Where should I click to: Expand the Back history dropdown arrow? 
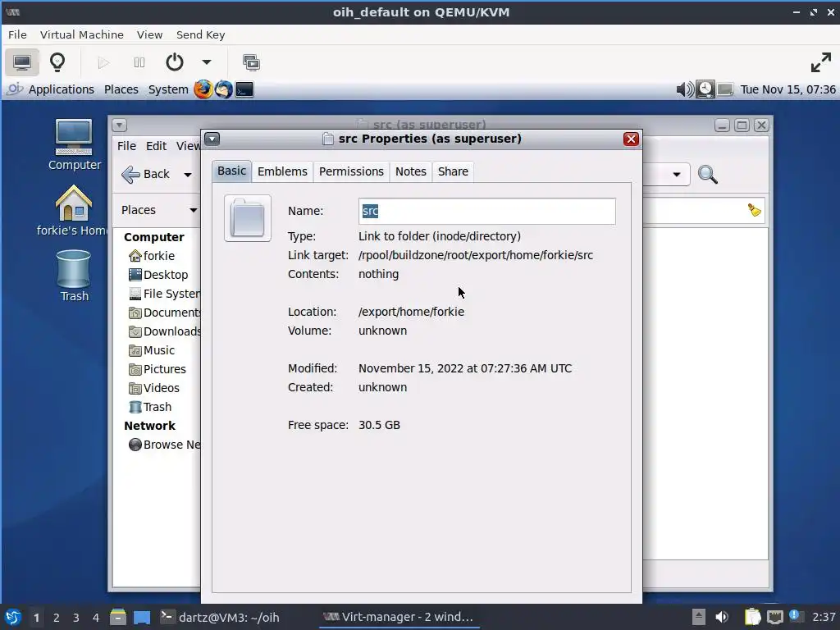[x=188, y=175]
